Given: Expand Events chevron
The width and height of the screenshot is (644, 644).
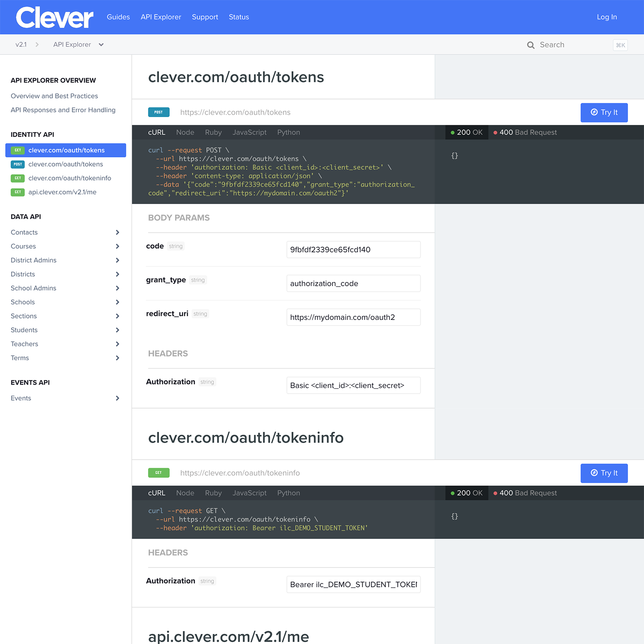Looking at the screenshot, I should [x=118, y=398].
